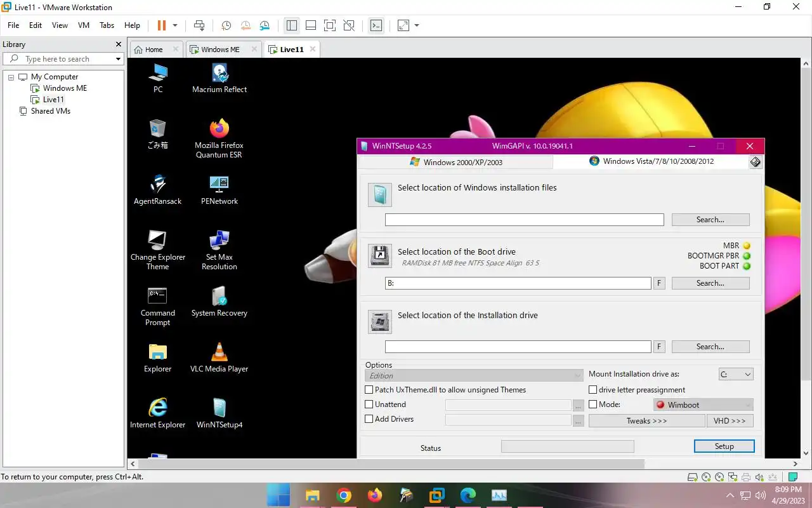The height and width of the screenshot is (508, 812).
Task: Switch to the Home tab
Action: click(x=156, y=49)
